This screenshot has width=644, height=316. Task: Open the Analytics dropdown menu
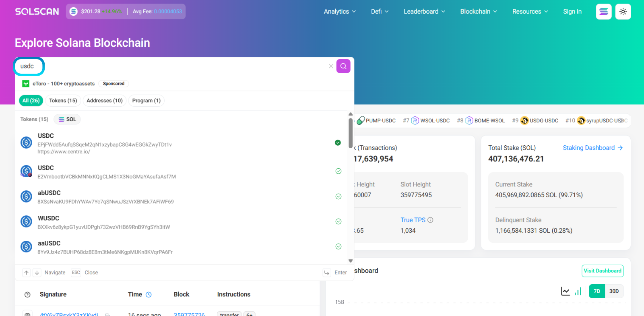pyautogui.click(x=340, y=12)
